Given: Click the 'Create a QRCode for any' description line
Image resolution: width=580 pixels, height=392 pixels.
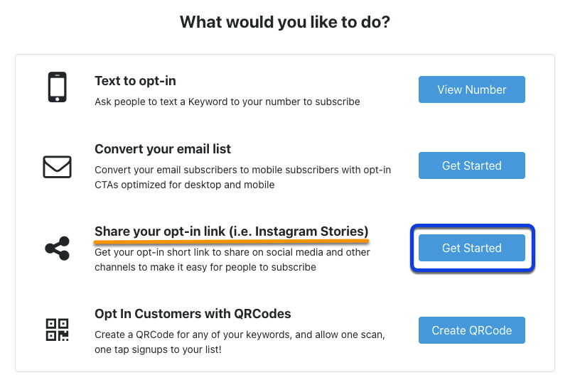Looking at the screenshot, I should [240, 334].
